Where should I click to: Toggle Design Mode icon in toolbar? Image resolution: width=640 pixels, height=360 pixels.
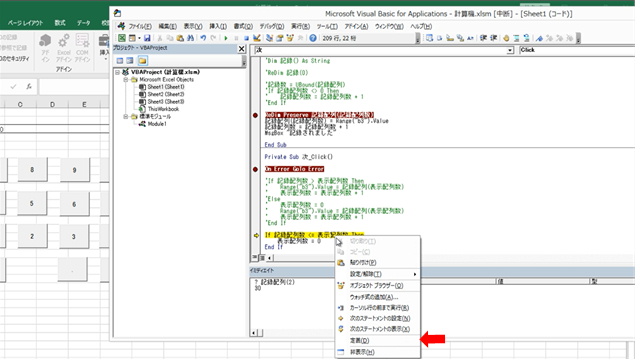[257, 38]
